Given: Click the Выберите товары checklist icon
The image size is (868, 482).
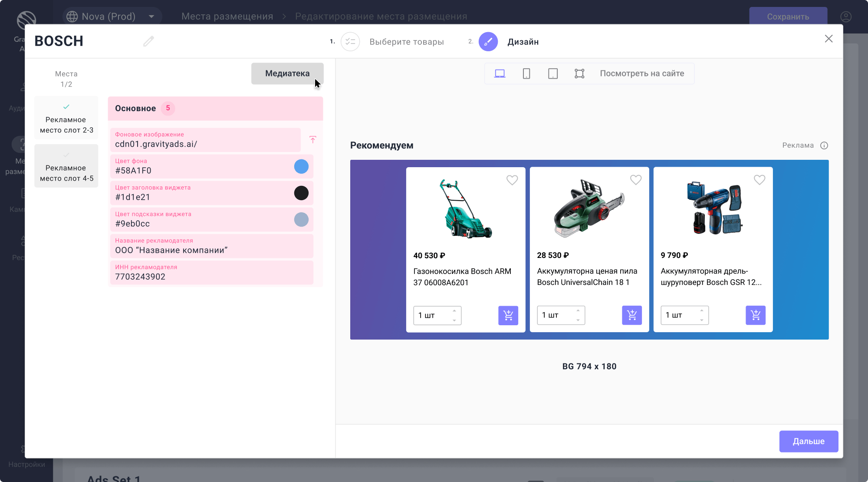Looking at the screenshot, I should (350, 42).
